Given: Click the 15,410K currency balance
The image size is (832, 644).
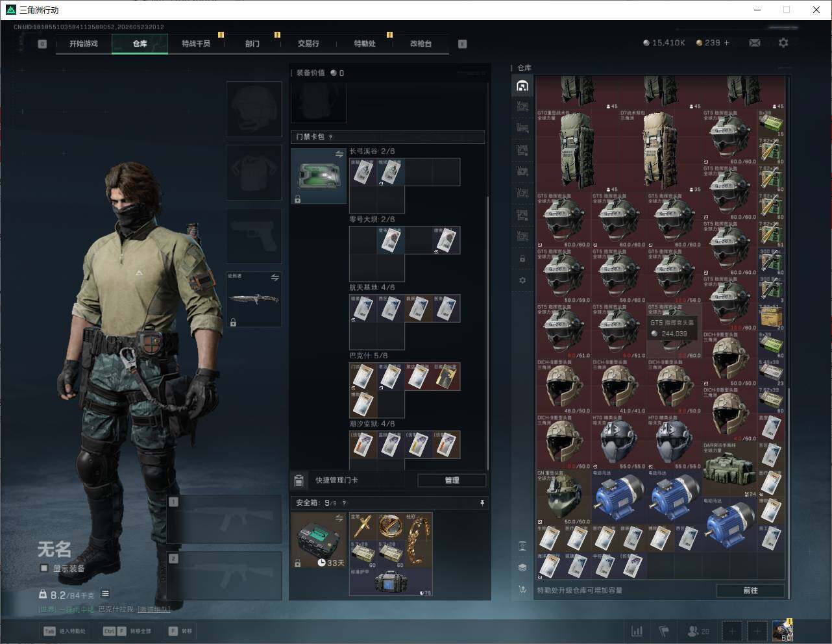Looking at the screenshot, I should click(x=664, y=43).
